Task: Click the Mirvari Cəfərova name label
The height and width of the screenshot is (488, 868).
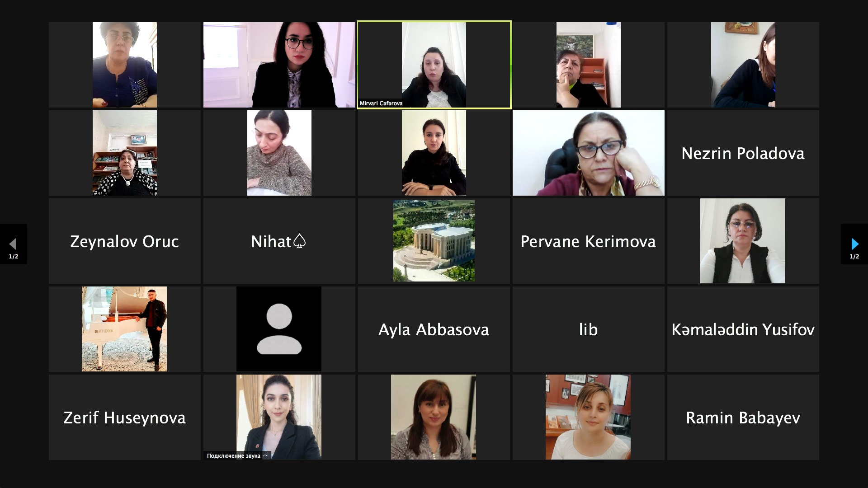Action: pyautogui.click(x=381, y=103)
